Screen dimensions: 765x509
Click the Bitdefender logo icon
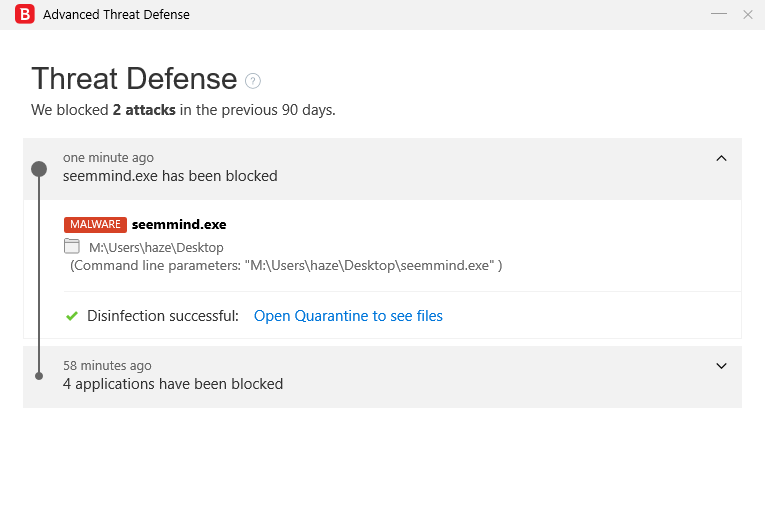coord(25,15)
